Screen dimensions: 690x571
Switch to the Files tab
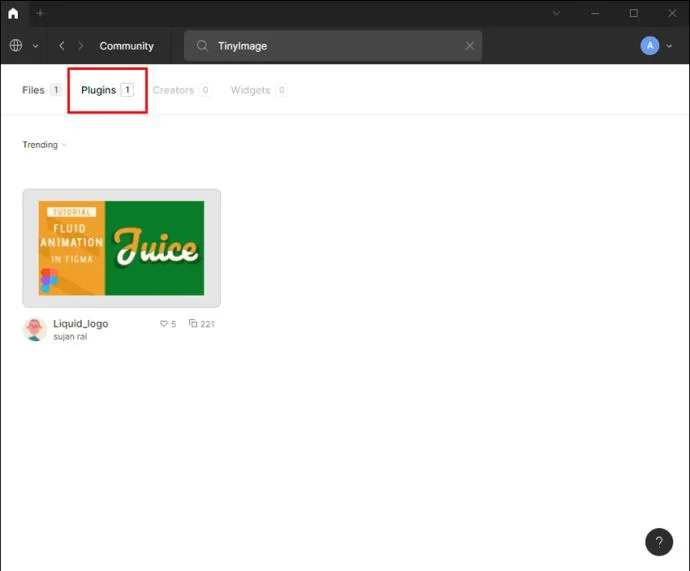(x=41, y=90)
